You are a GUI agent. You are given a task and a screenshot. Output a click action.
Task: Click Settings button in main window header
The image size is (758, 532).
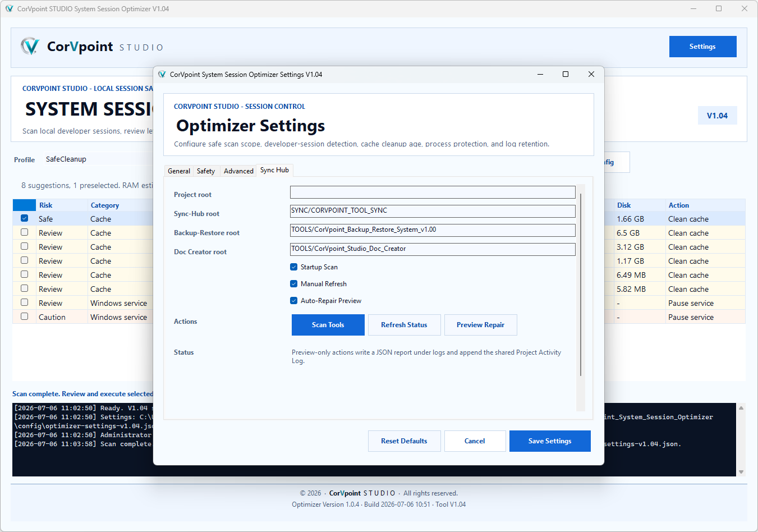pos(702,47)
